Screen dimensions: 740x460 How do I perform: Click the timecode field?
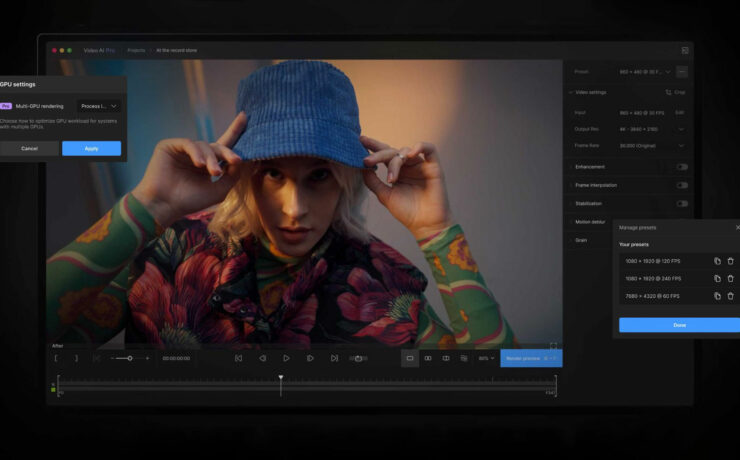(x=176, y=358)
